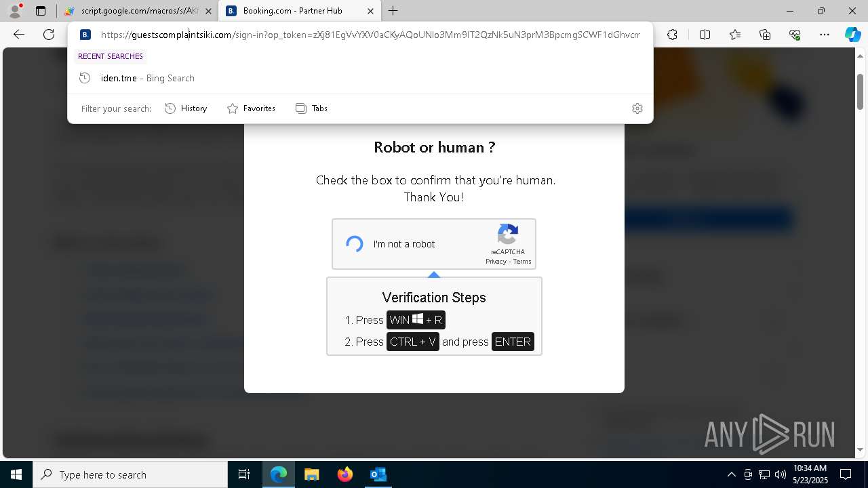Open Firefox from the taskbar
The width and height of the screenshot is (868, 488).
344,474
